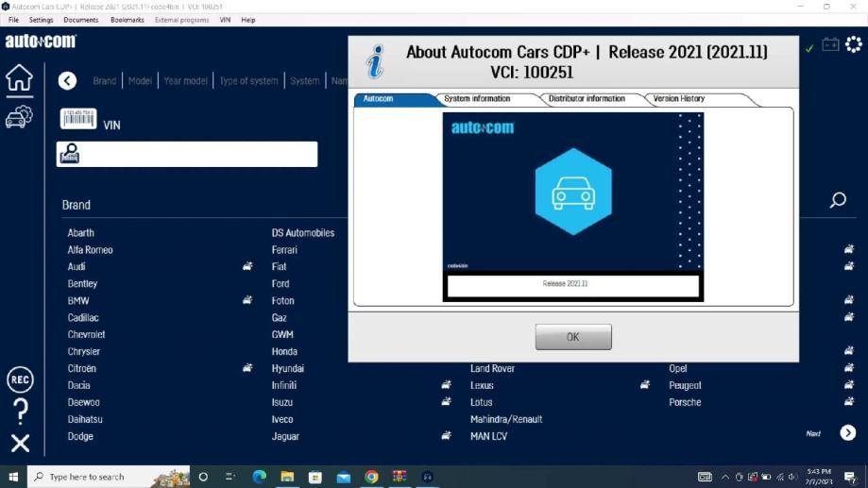The image size is (868, 488).
Task: Click the VIN scan search icon
Action: (x=70, y=153)
